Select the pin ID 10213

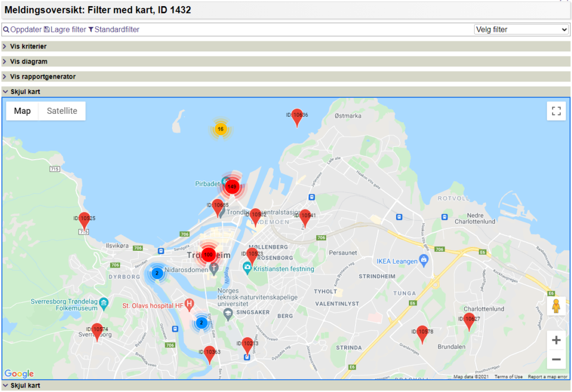(247, 346)
